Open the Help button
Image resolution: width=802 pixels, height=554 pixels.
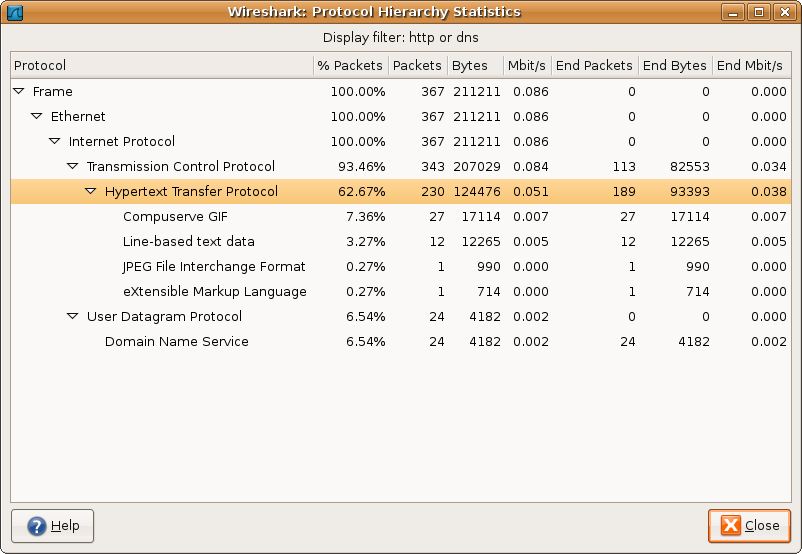[53, 525]
